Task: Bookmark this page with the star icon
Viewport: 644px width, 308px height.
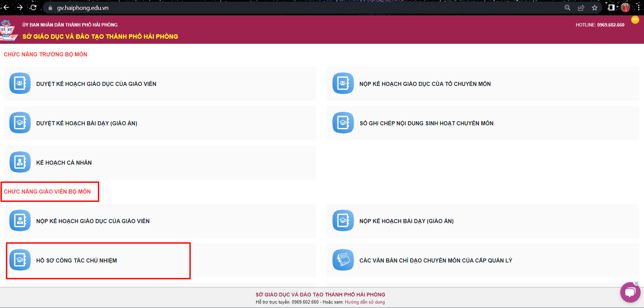Action: 594,8
